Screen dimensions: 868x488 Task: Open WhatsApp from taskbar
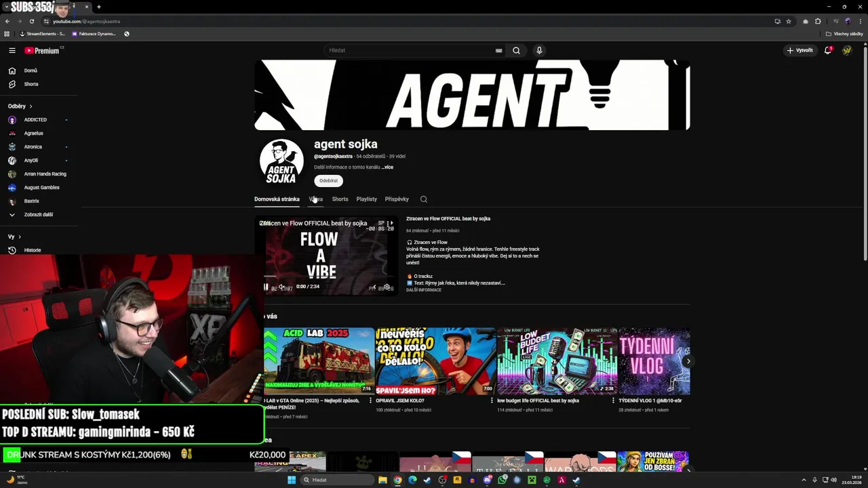(502, 480)
